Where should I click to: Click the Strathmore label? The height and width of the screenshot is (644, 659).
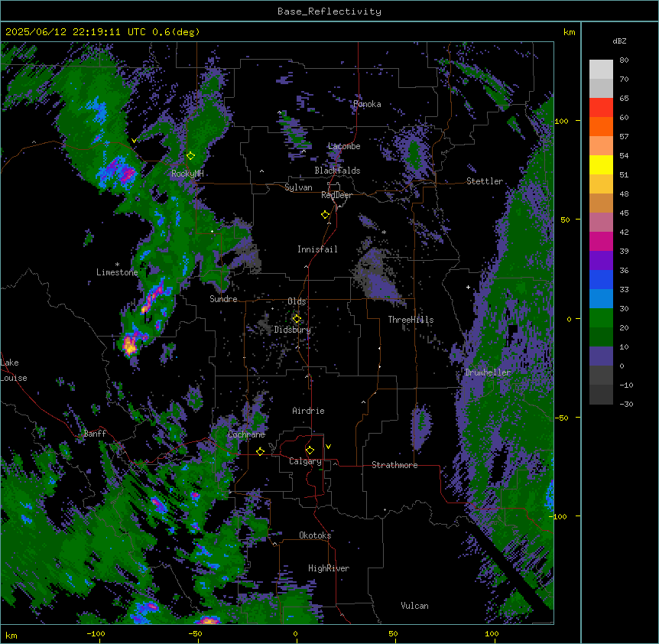394,465
